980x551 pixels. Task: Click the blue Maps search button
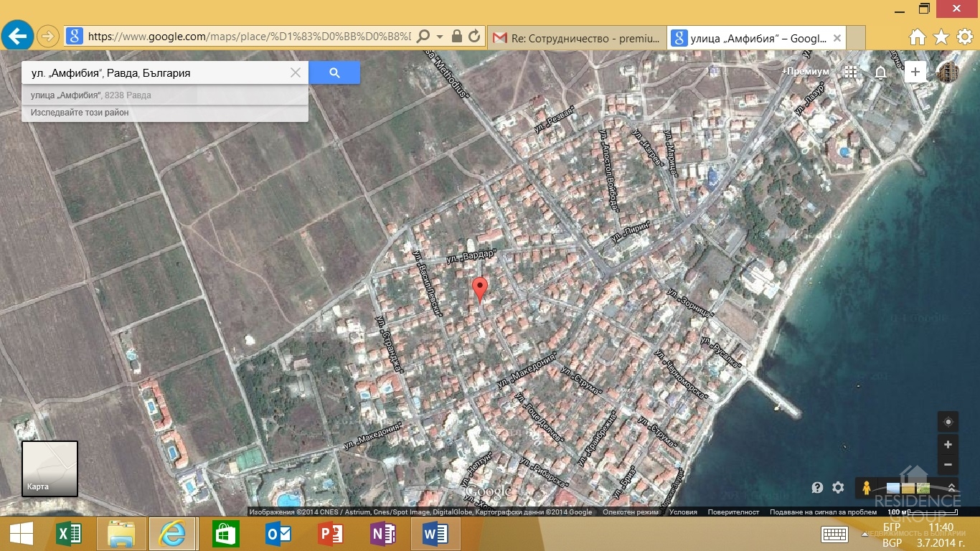point(334,72)
